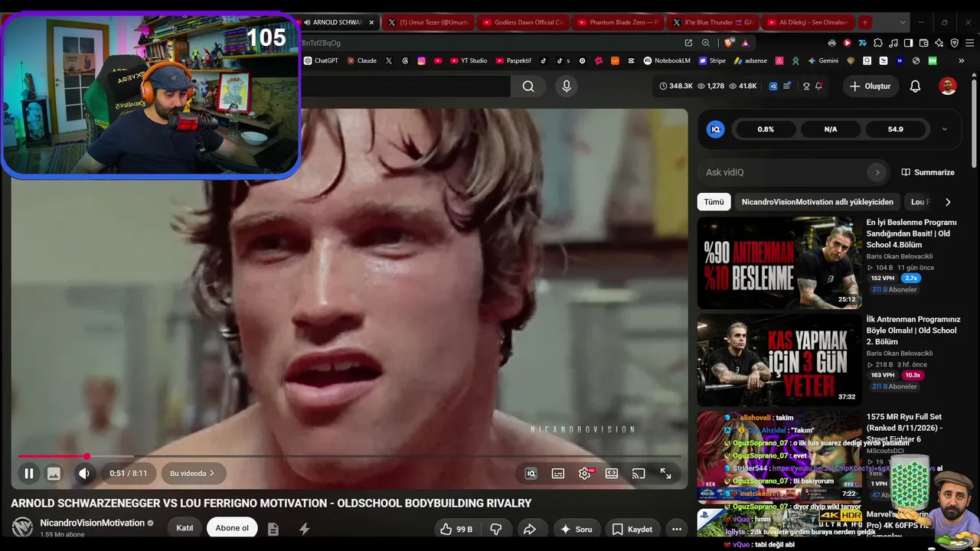Seek using the red video progress bar
The height and width of the screenshot is (551, 980).
[x=349, y=456]
